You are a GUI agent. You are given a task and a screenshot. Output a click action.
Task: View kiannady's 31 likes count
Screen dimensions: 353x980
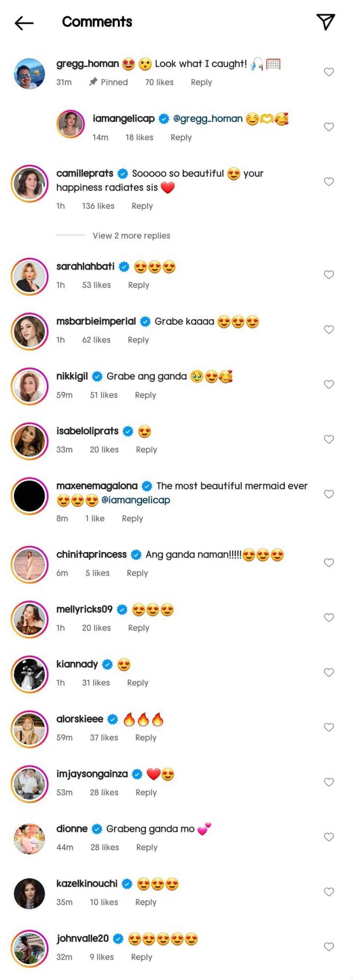click(96, 682)
